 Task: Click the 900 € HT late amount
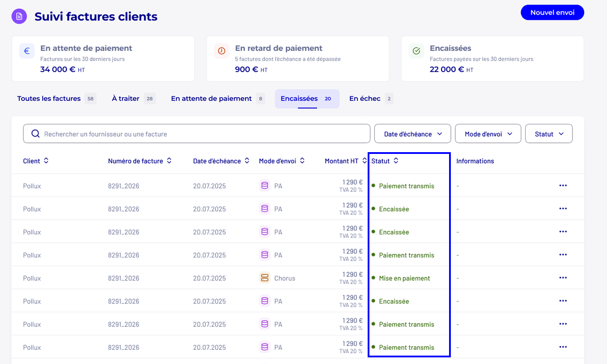[251, 69]
